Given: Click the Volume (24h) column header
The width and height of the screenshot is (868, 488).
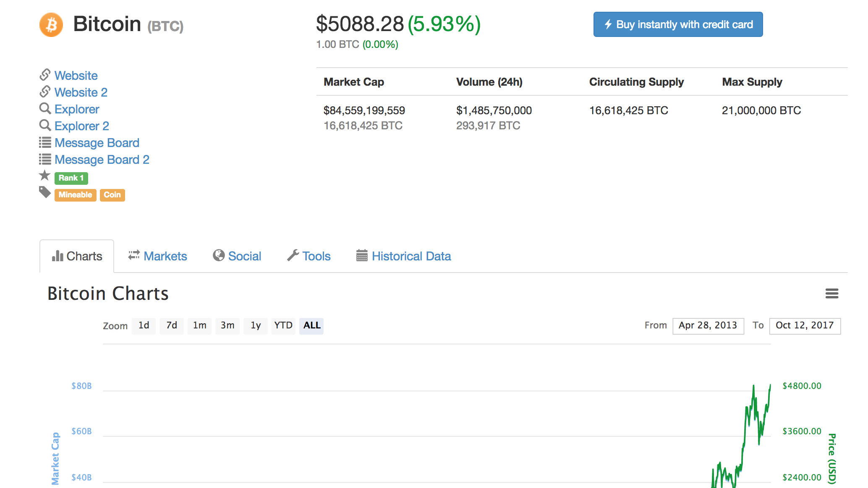Looking at the screenshot, I should point(489,82).
